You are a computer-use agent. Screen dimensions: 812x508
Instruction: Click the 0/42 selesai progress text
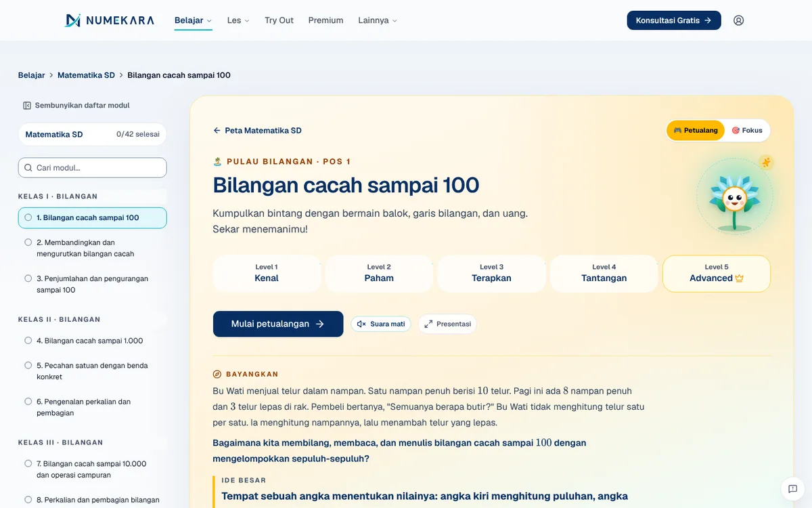138,135
